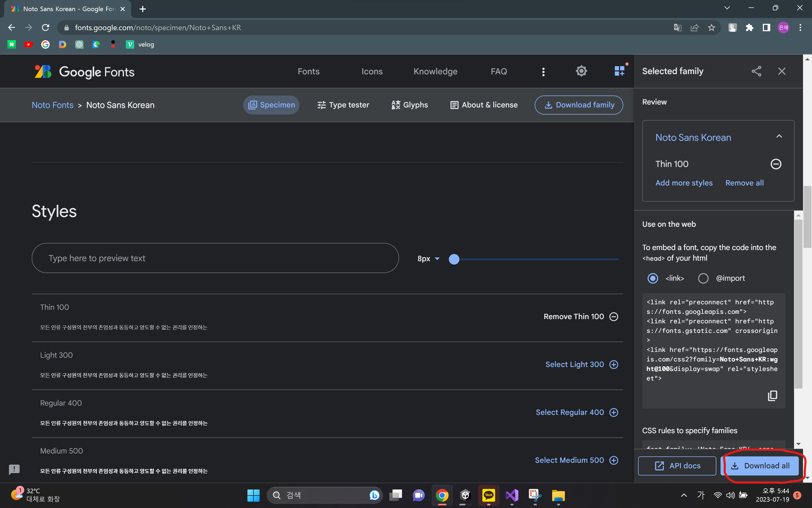This screenshot has width=812, height=508.
Task: Remove Thin 100 via panel minus icon
Action: [x=776, y=164]
